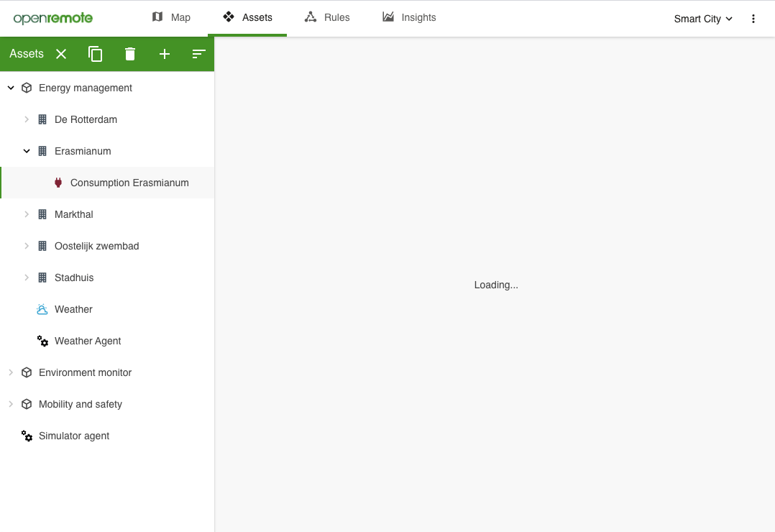The height and width of the screenshot is (532, 775).
Task: Go to the Insights tab
Action: pyautogui.click(x=409, y=18)
